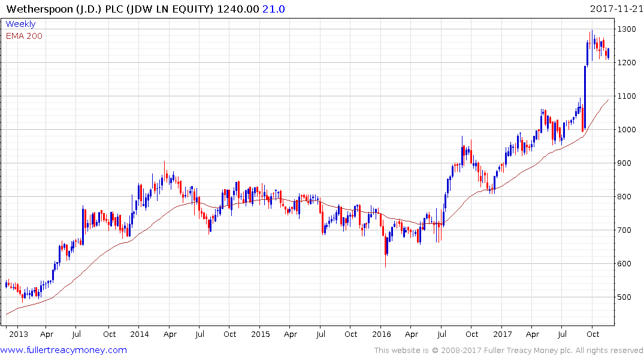Select the price change 21.0 value
644x359 pixels.
pos(274,9)
